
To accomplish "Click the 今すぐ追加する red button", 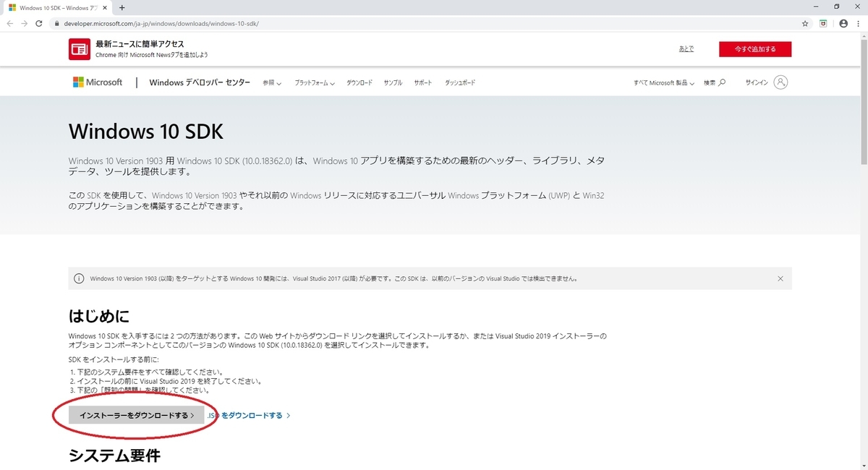I will tap(755, 49).
